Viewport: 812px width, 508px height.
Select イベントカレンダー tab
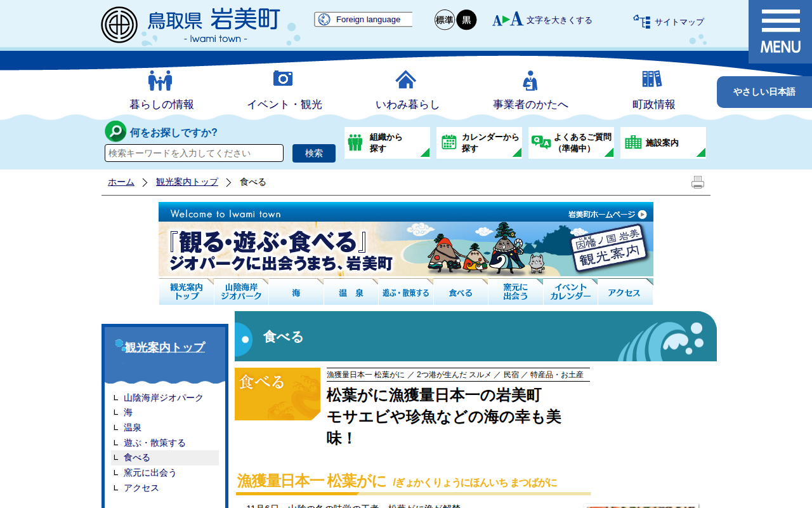click(x=570, y=292)
